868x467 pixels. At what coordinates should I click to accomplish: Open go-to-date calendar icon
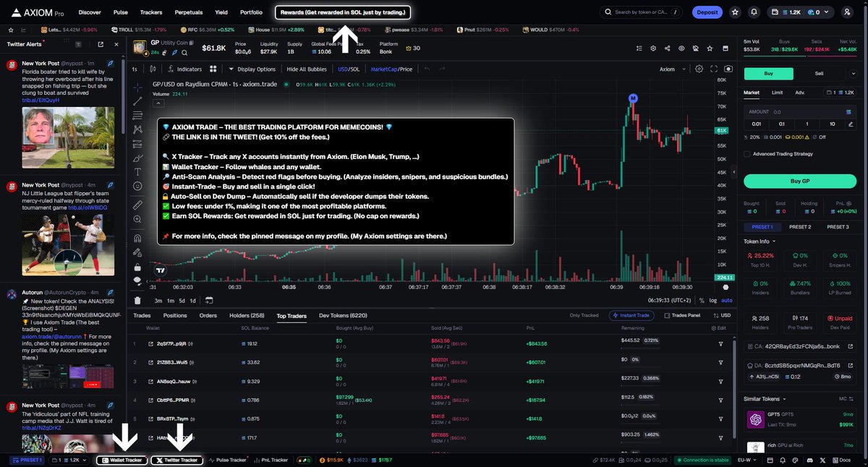click(x=209, y=300)
